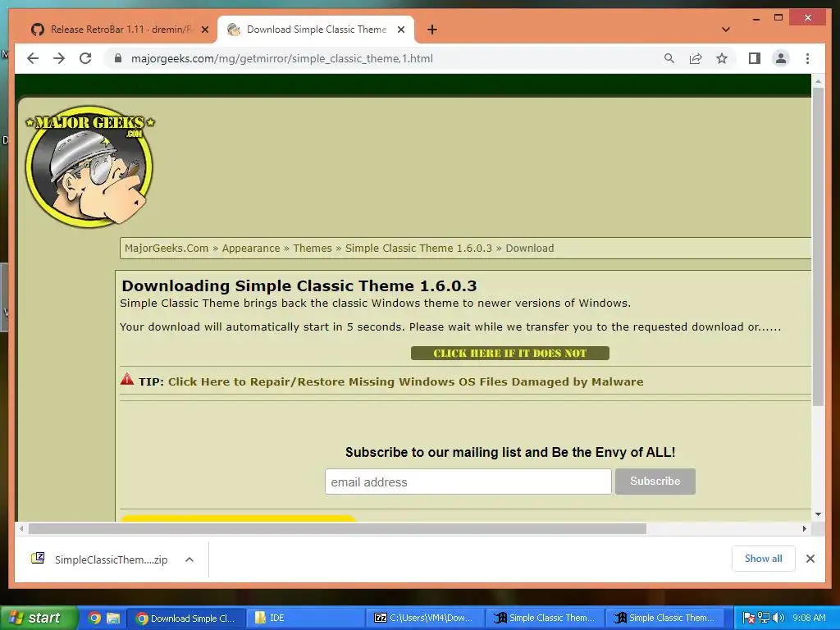Open MajorGeeks.Com breadcrumb link
Viewport: 840px width, 630px height.
166,248
